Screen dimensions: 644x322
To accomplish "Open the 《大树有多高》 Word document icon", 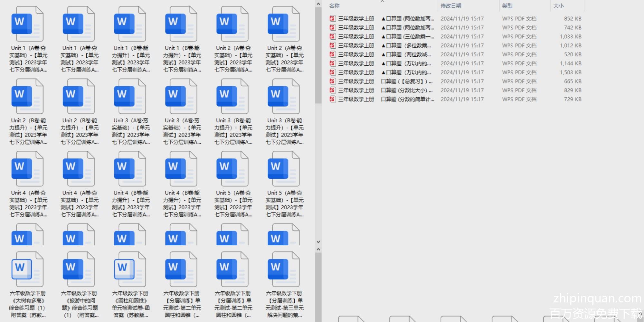I will point(27,269).
